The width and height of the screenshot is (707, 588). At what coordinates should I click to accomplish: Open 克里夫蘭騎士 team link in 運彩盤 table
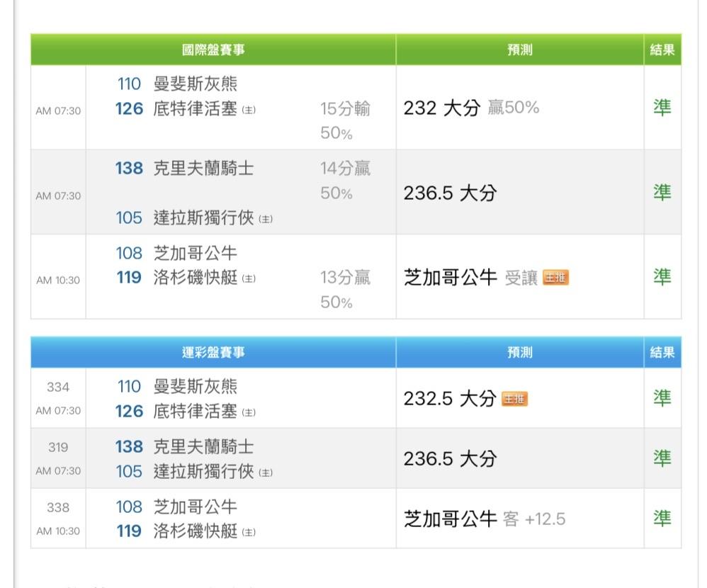click(203, 447)
